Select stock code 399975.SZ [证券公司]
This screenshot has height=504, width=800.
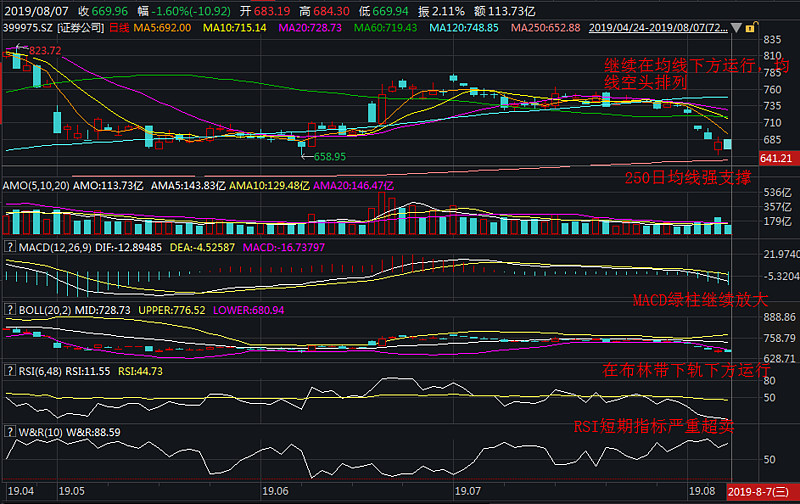pos(54,28)
